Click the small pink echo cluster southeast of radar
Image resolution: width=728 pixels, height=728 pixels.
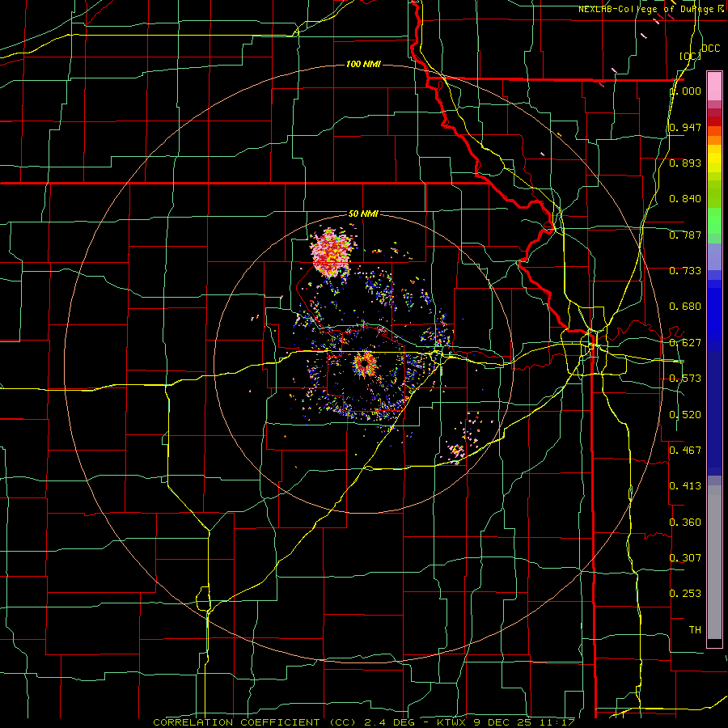click(457, 451)
